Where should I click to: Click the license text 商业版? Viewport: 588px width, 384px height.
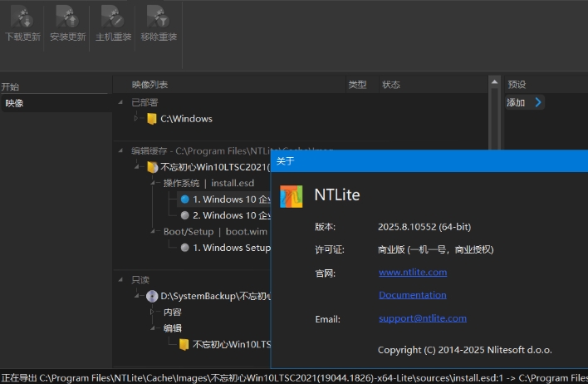pos(391,249)
